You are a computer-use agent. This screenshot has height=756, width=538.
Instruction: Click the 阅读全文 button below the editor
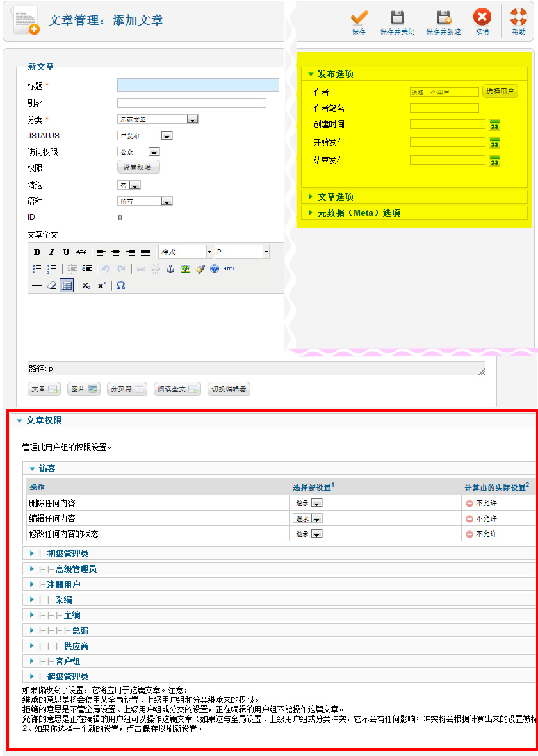click(177, 389)
